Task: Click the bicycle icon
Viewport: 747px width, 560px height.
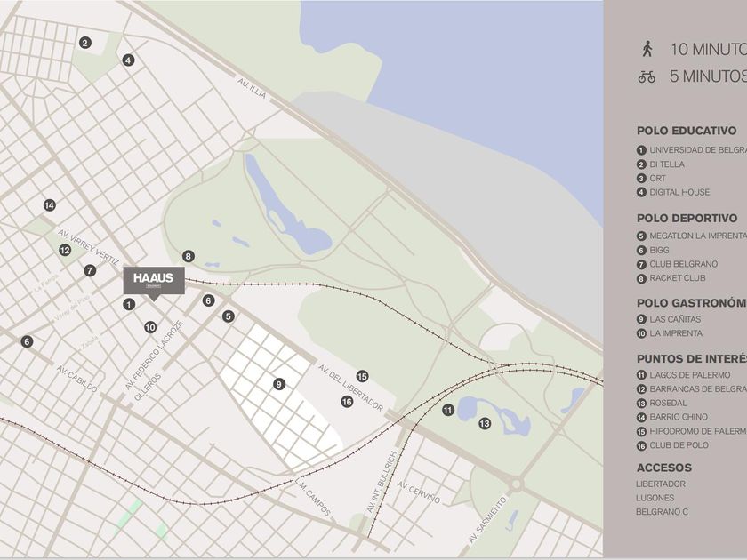Action: pos(647,76)
